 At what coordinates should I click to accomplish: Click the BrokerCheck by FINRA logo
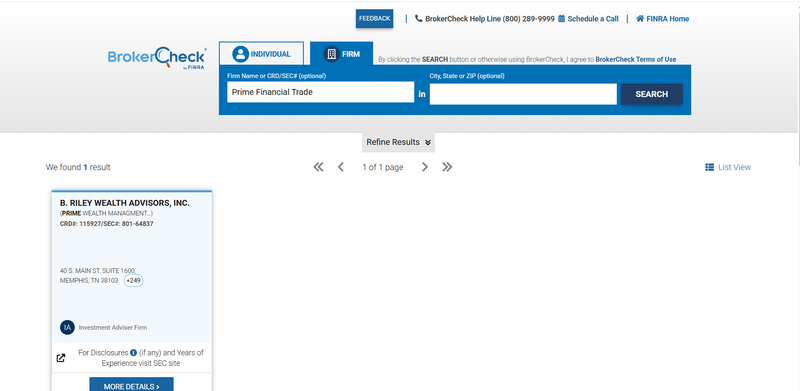[x=157, y=58]
